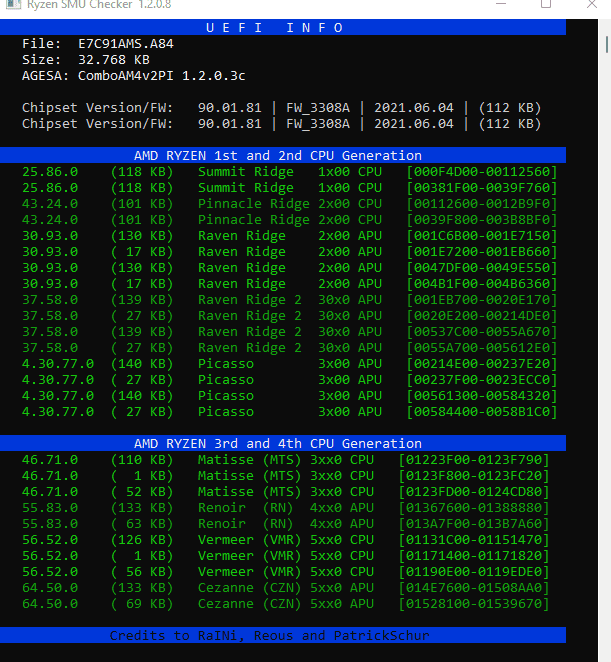Click Matisse address [0123F800-0123FC20]

(x=474, y=476)
